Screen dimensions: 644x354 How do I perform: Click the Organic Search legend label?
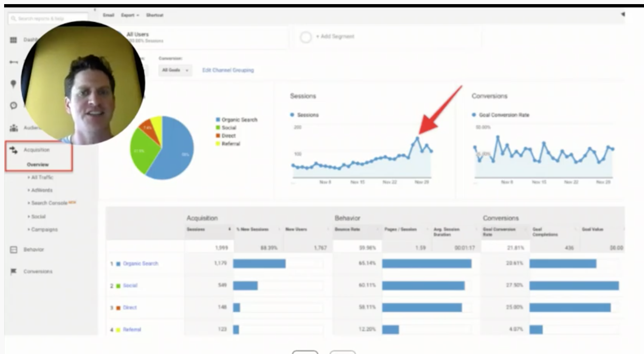(240, 120)
